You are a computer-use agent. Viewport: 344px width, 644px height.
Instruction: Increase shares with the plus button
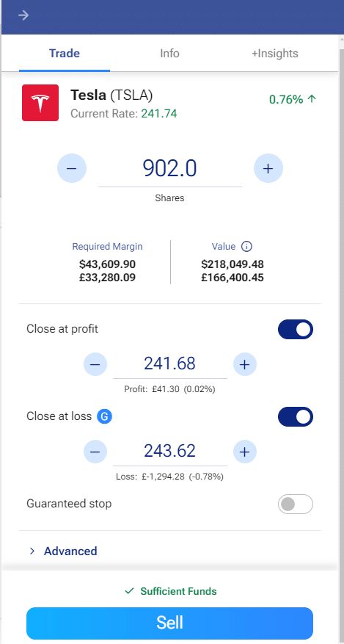point(268,168)
